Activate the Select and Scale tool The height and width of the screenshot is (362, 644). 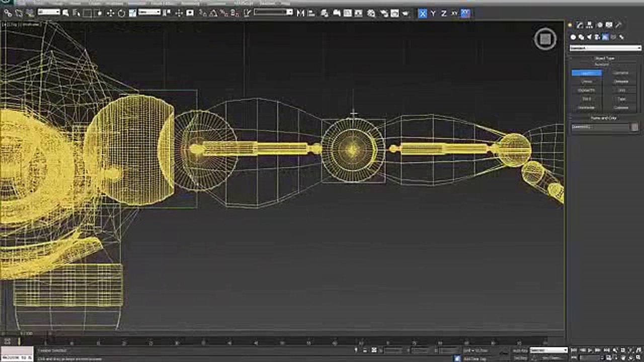point(132,14)
